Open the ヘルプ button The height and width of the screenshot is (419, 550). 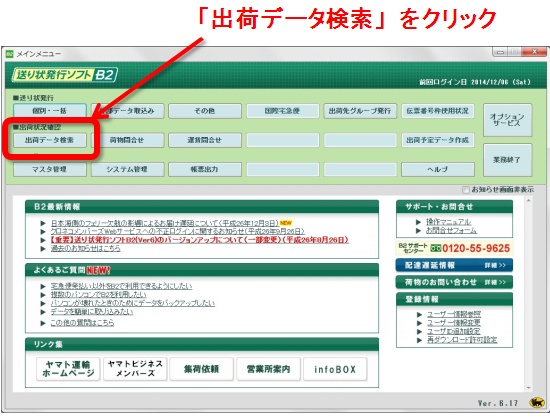438,169
